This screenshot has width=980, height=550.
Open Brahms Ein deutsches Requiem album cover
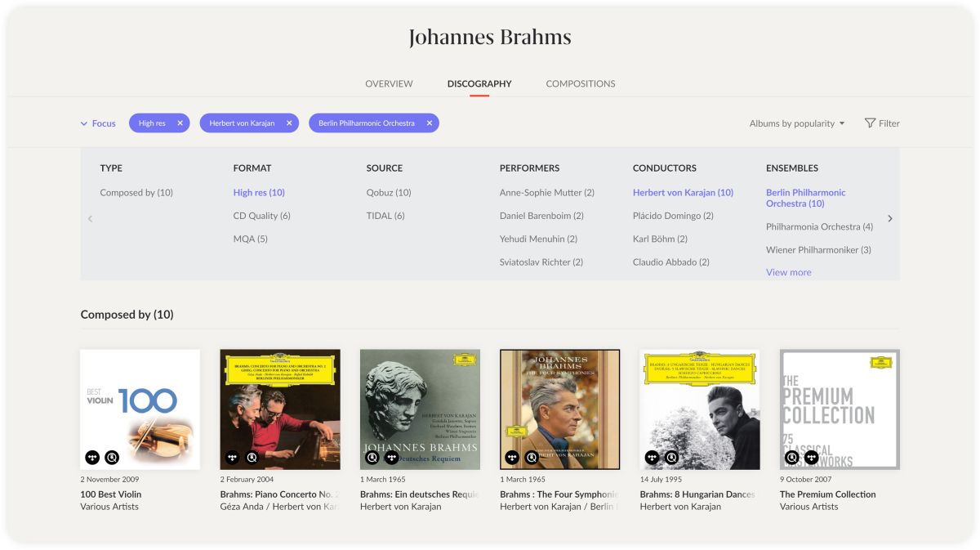(x=420, y=409)
